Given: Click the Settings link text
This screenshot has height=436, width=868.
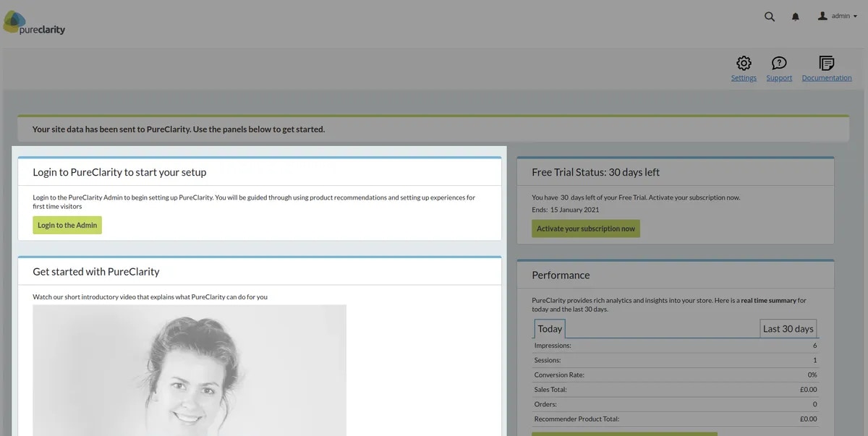Looking at the screenshot, I should (x=744, y=78).
